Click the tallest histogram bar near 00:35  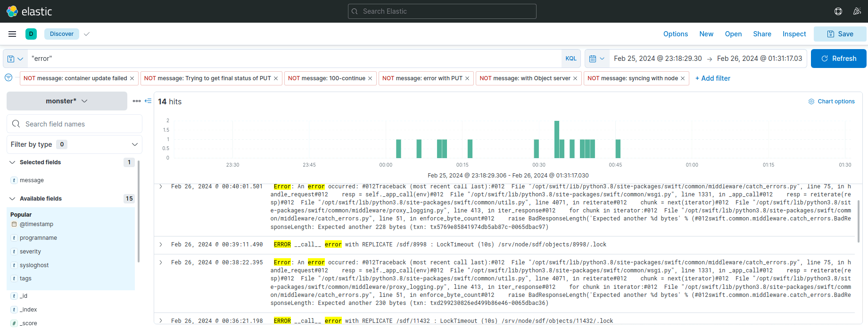pos(557,139)
